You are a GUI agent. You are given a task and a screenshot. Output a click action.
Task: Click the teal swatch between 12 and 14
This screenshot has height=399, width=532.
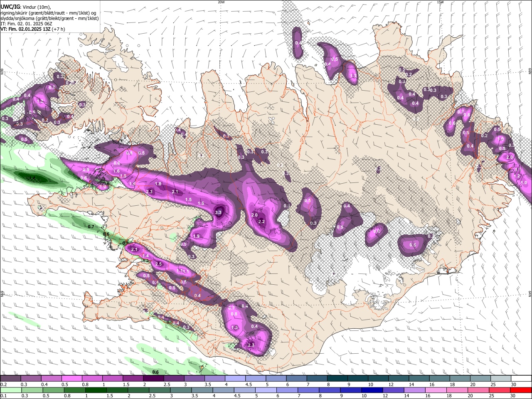(399, 378)
